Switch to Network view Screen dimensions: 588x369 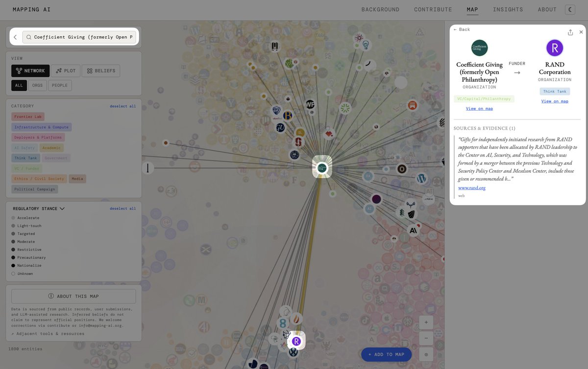[30, 71]
